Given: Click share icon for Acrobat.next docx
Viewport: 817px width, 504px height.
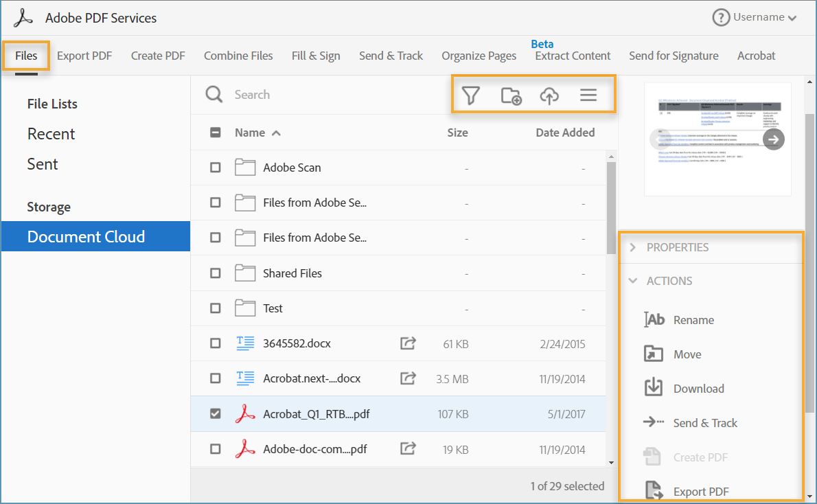Looking at the screenshot, I should tap(408, 378).
